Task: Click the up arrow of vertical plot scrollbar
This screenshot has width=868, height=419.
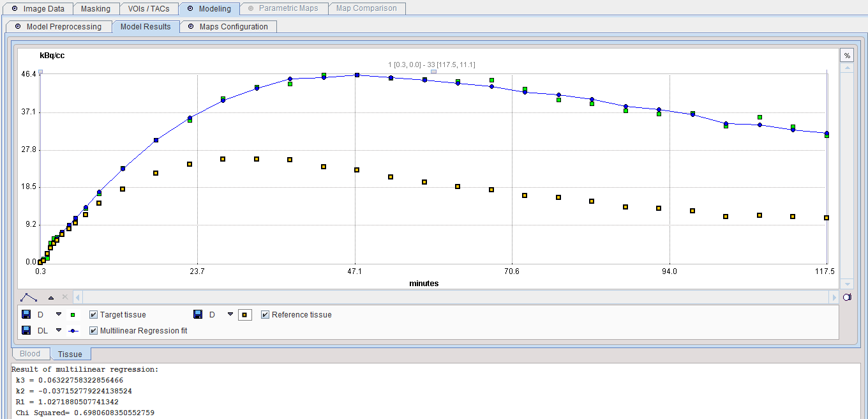Action: 847,67
